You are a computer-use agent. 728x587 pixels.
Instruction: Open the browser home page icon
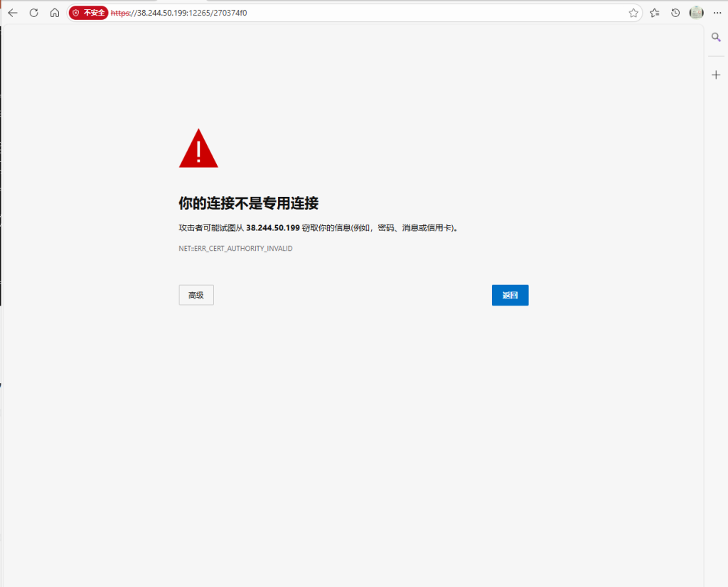pyautogui.click(x=55, y=13)
